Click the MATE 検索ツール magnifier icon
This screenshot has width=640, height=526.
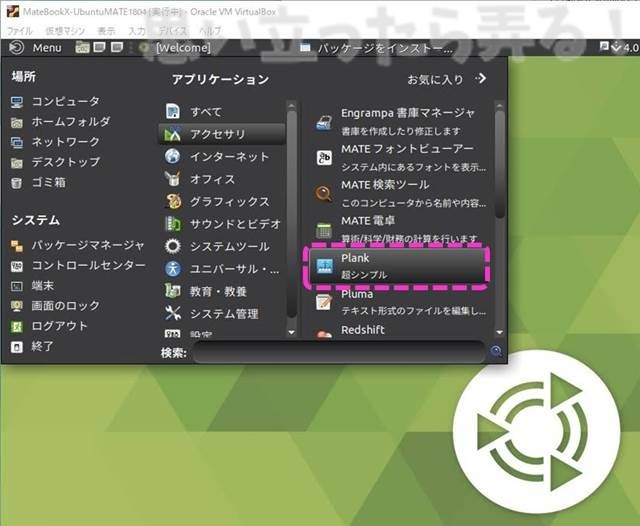324,194
